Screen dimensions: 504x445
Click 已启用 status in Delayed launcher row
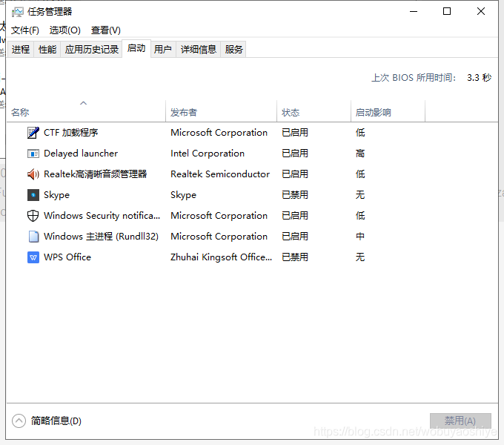coord(295,154)
